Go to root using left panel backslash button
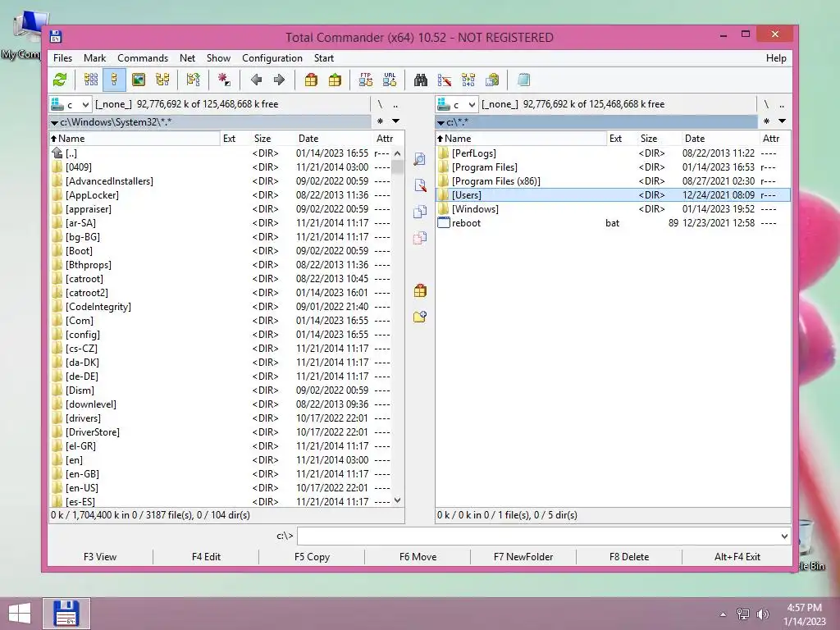Viewport: 840px width, 630px height. pyautogui.click(x=380, y=104)
